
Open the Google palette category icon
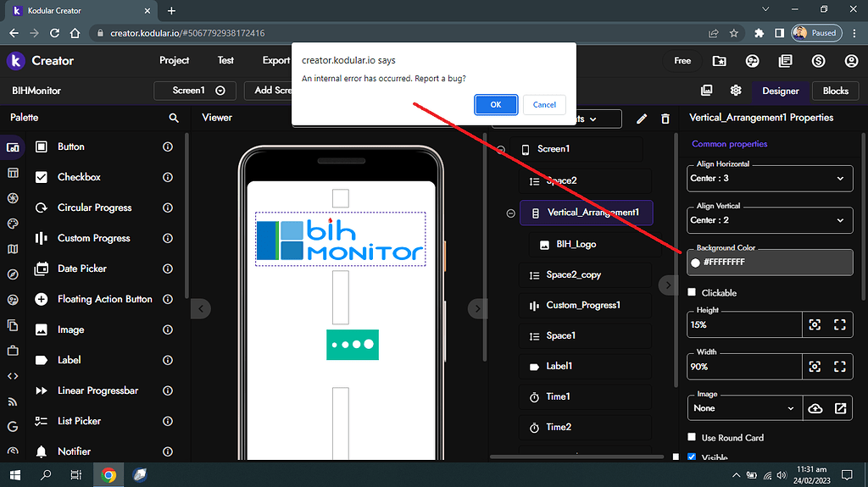(13, 427)
